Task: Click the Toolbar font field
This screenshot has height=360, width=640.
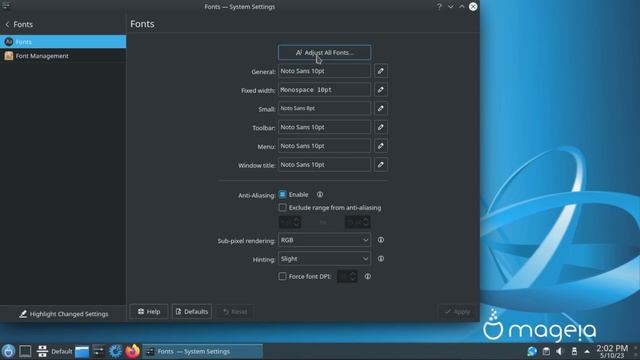Action: (324, 127)
